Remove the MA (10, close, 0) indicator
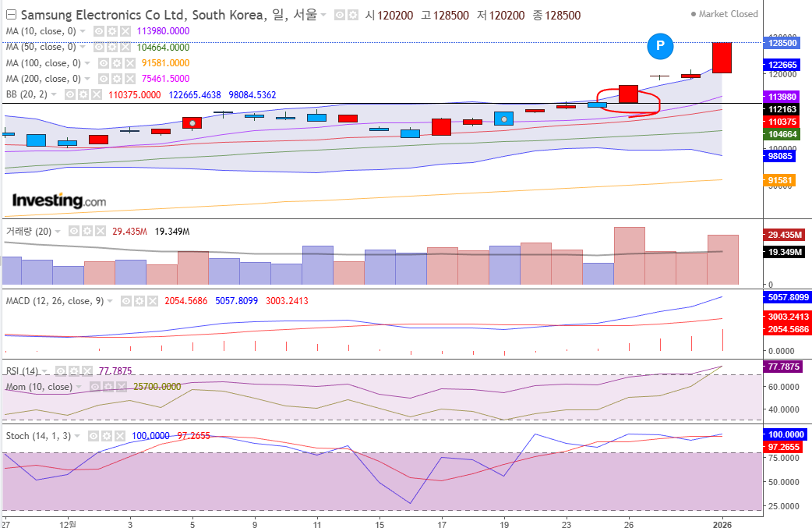The height and width of the screenshot is (528, 812). 125,31
